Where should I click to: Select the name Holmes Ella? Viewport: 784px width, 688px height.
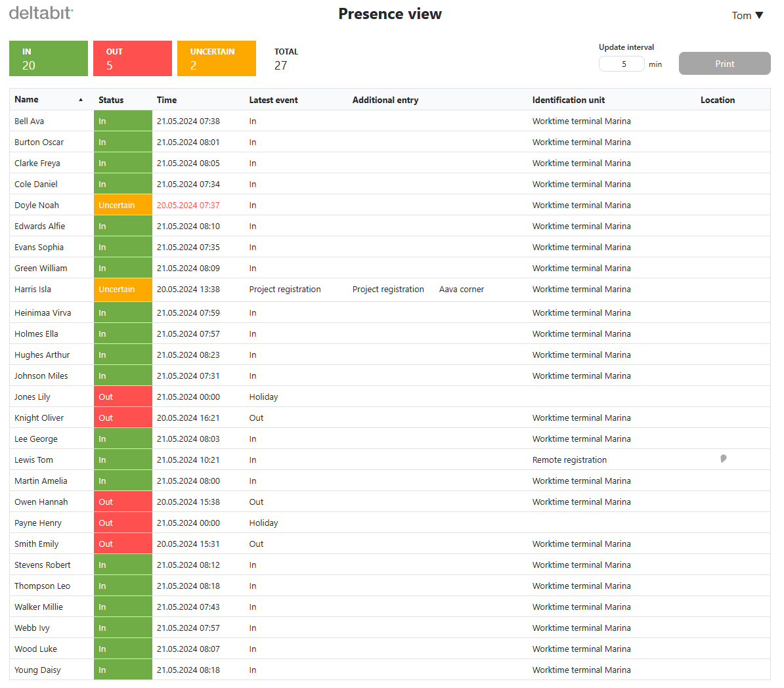36,333
